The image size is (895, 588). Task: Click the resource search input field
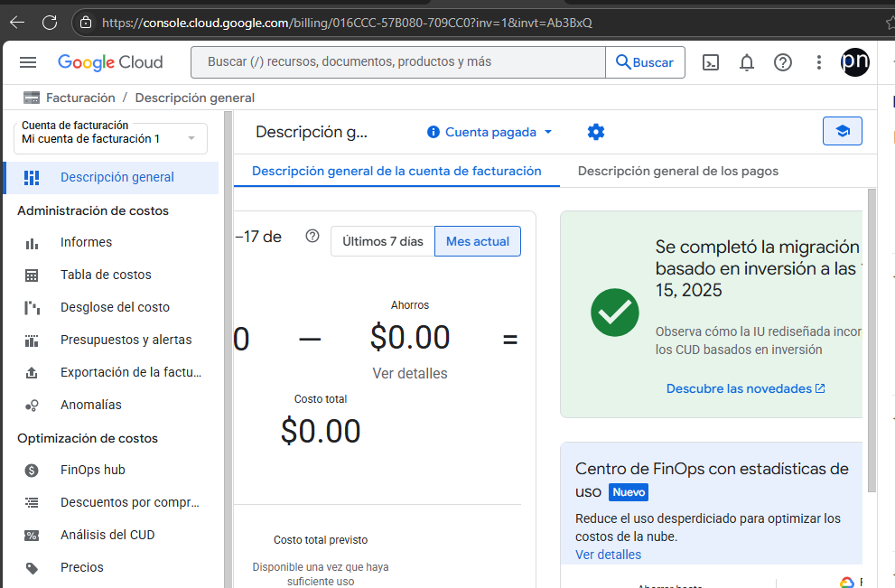coord(398,62)
